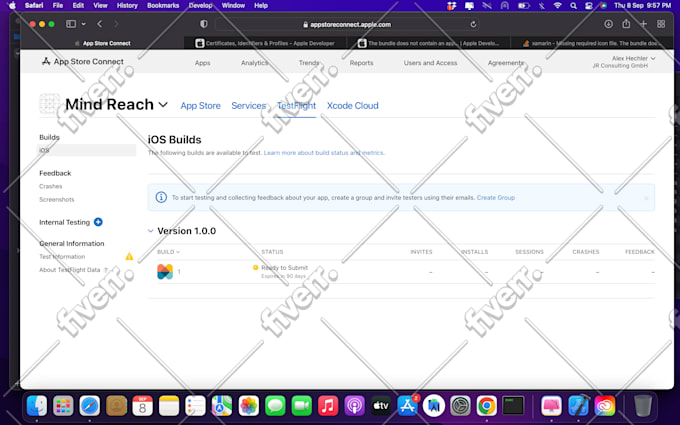Click the Mind Reach app icon placeholder
680x425 pixels.
[49, 104]
